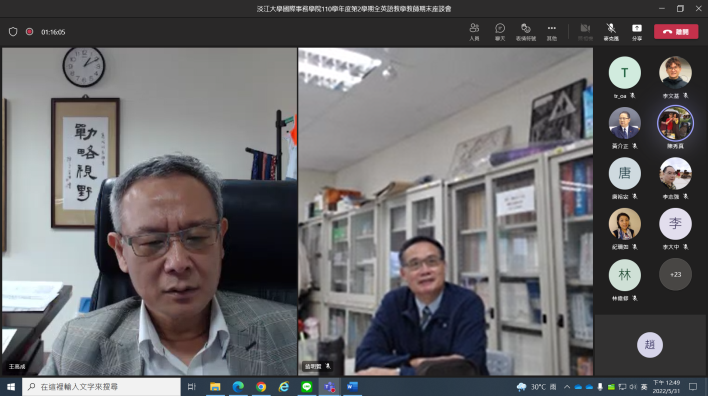Open the participants (人員) panel

(x=474, y=32)
